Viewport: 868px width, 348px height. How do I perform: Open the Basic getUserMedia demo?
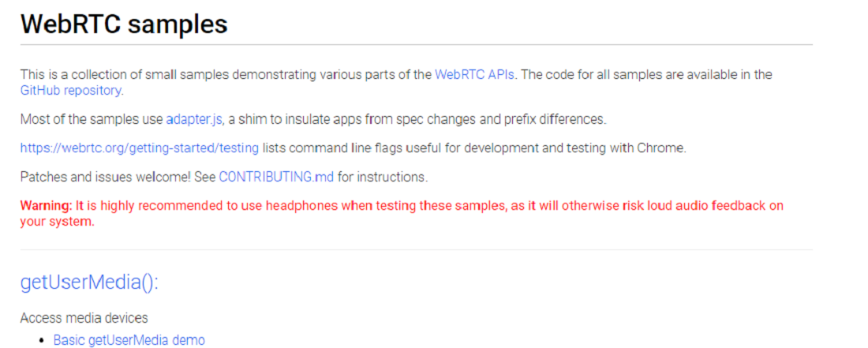pos(129,339)
